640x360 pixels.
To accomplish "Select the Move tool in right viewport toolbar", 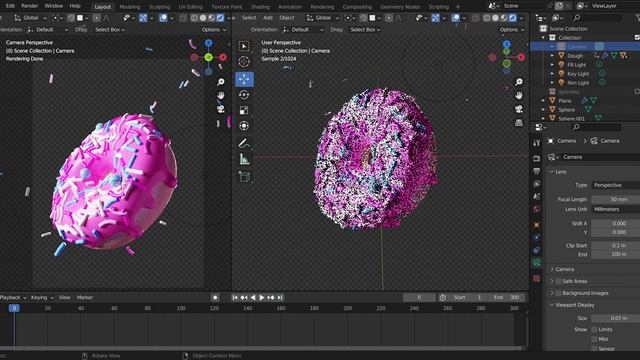I will 244,79.
